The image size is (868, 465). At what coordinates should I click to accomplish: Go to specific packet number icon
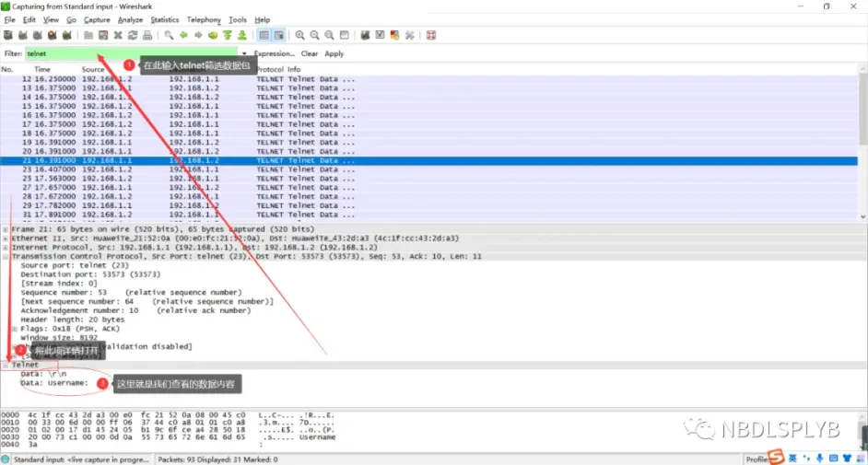pyautogui.click(x=213, y=35)
